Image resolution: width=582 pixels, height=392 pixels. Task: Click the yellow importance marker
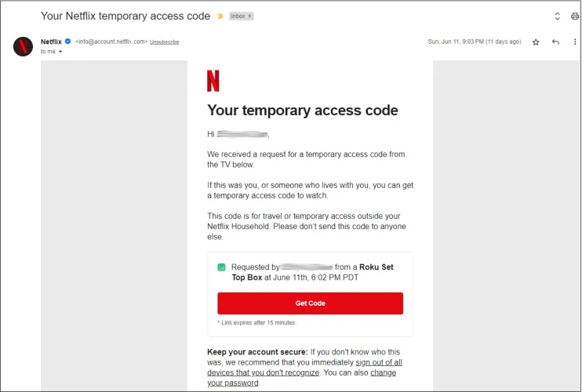pos(220,16)
